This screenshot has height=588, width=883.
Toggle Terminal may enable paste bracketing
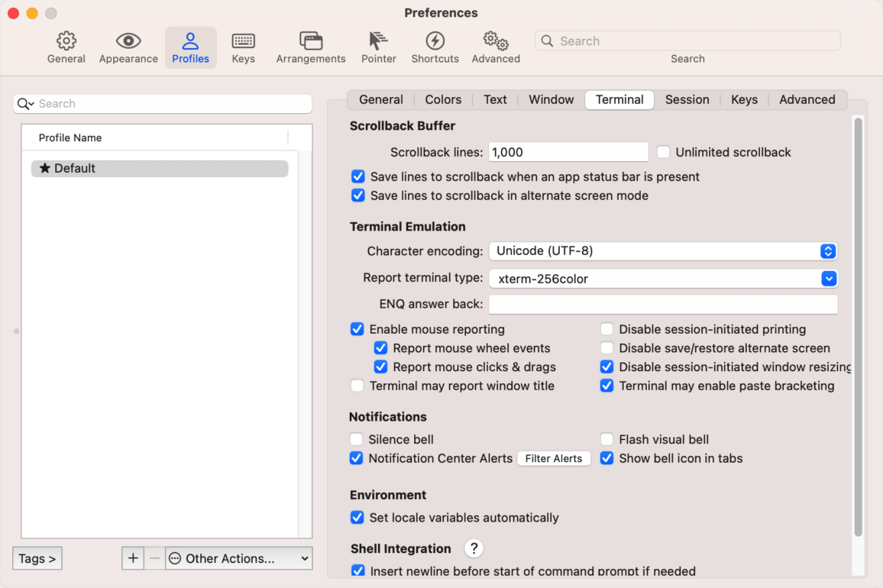606,386
